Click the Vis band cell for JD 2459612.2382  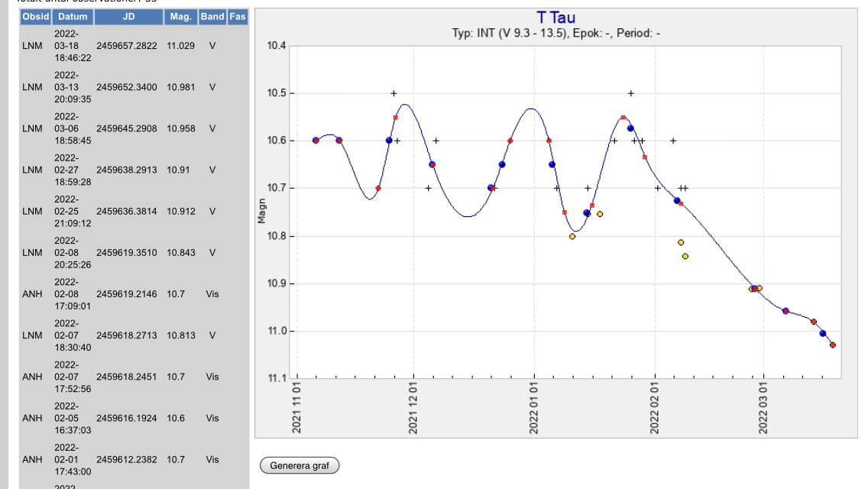pos(212,459)
